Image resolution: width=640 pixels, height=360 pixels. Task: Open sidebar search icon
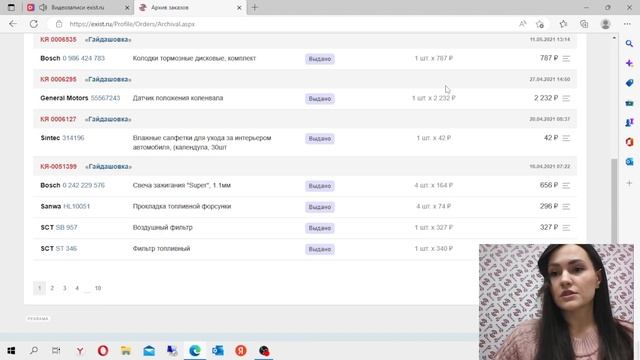point(629,43)
